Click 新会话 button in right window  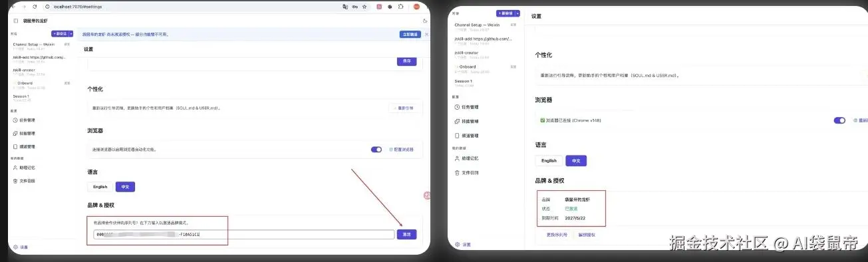(506, 13)
